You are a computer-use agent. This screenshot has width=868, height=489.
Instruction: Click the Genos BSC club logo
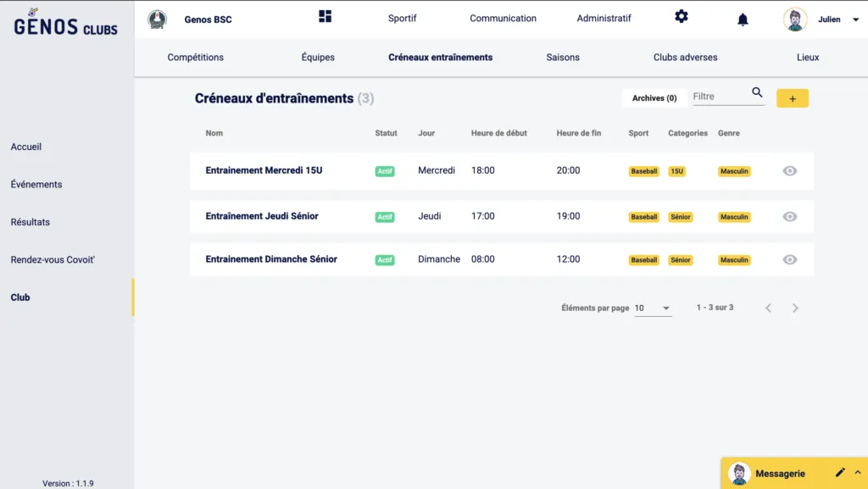point(157,19)
